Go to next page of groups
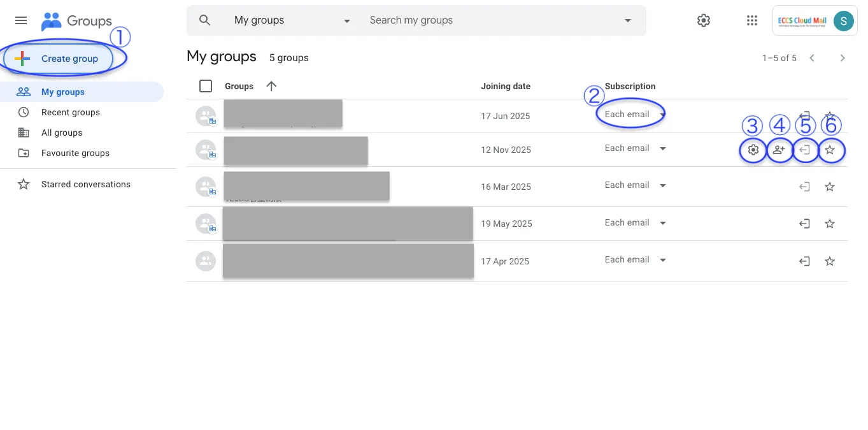The height and width of the screenshot is (430, 868). click(843, 58)
